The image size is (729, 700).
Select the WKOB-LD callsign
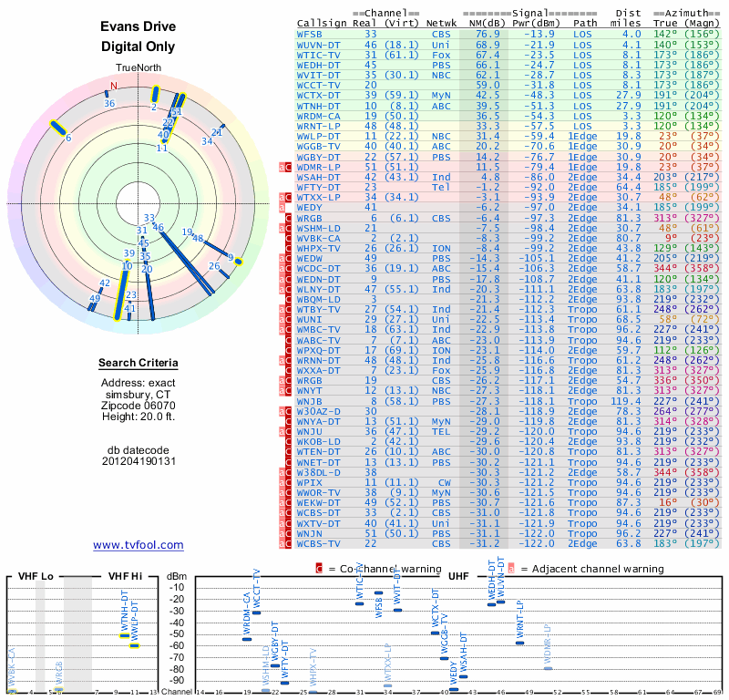point(318,441)
